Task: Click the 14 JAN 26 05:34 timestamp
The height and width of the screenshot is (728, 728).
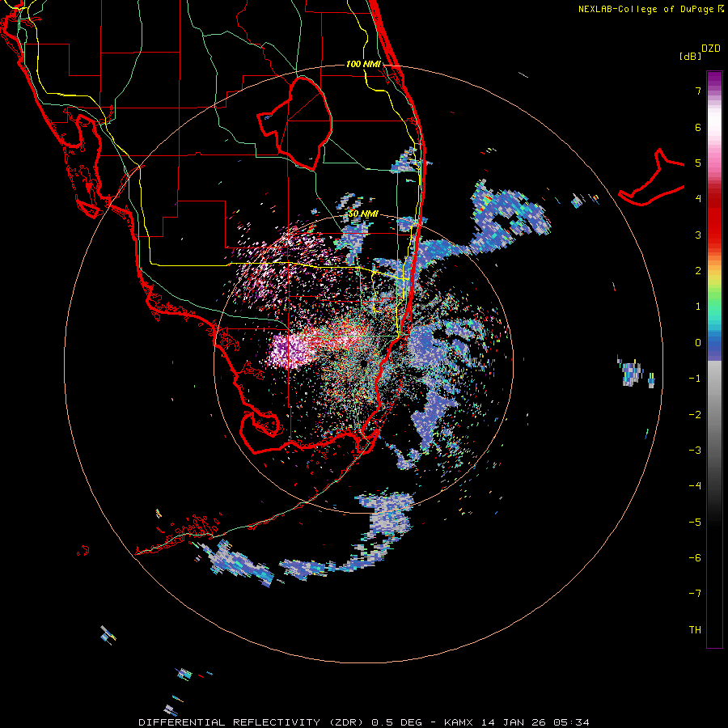Action: [x=535, y=722]
